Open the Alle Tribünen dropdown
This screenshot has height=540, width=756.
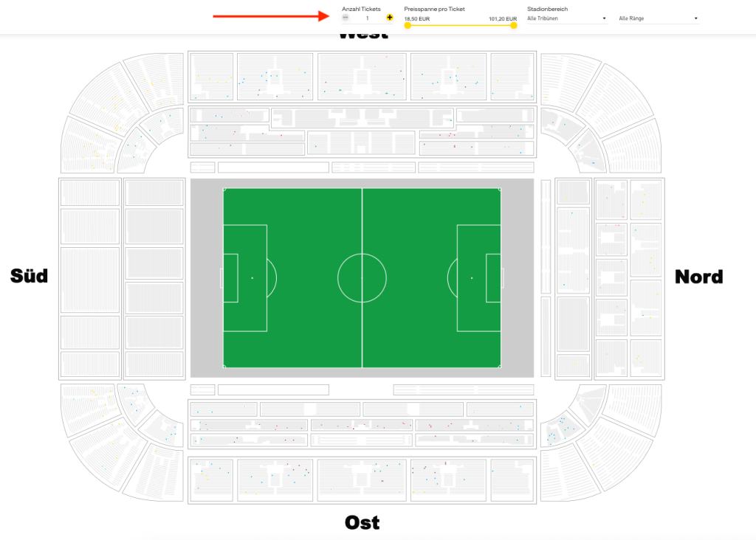coord(566,18)
